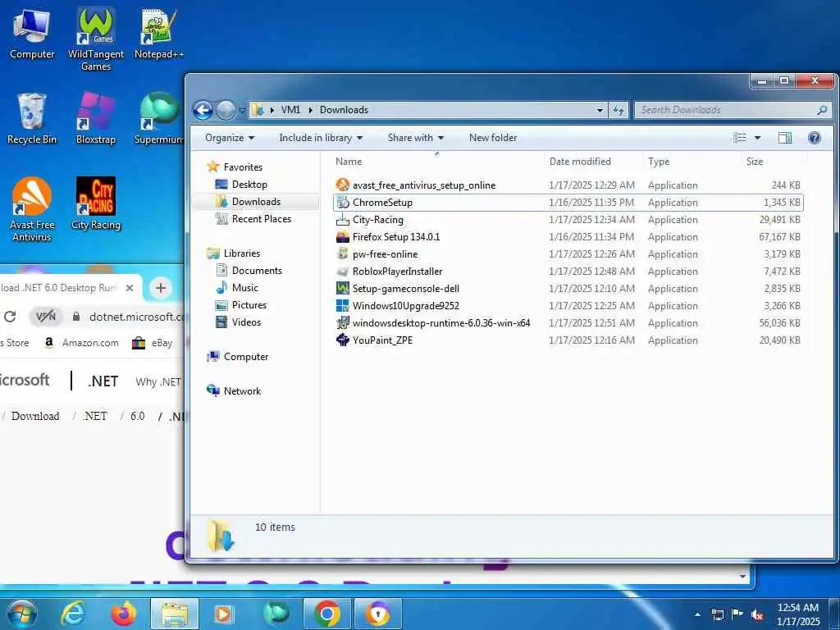Screen dimensions: 840x630
Task: Select the windowsdesktop-runtime-6.0.36-win-x64 file
Action: [441, 323]
